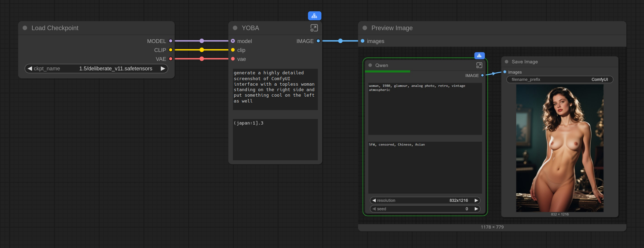Viewport: 644px width, 248px height.
Task: Click the midpoint of the blue IMAGE link
Action: [x=340, y=41]
